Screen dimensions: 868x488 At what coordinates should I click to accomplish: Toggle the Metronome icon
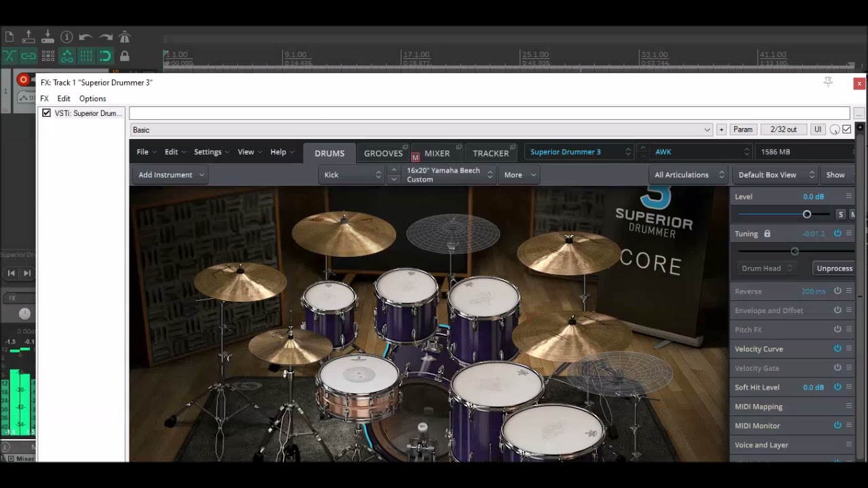pyautogui.click(x=124, y=37)
